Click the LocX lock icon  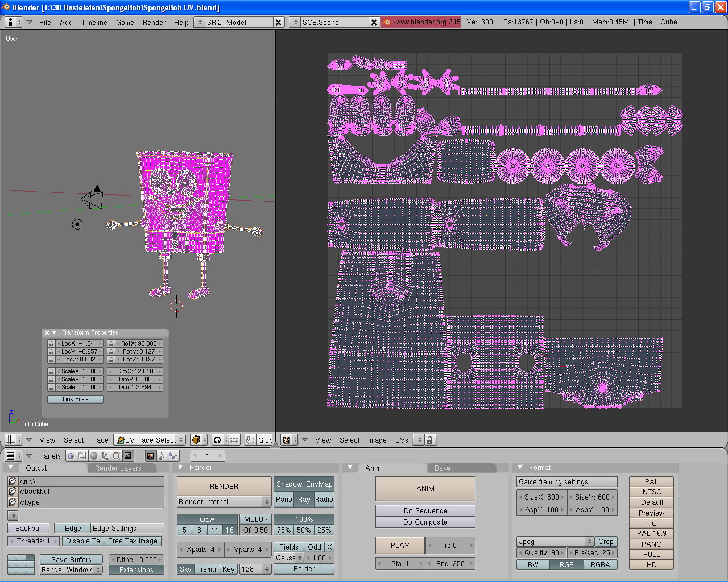[51, 344]
